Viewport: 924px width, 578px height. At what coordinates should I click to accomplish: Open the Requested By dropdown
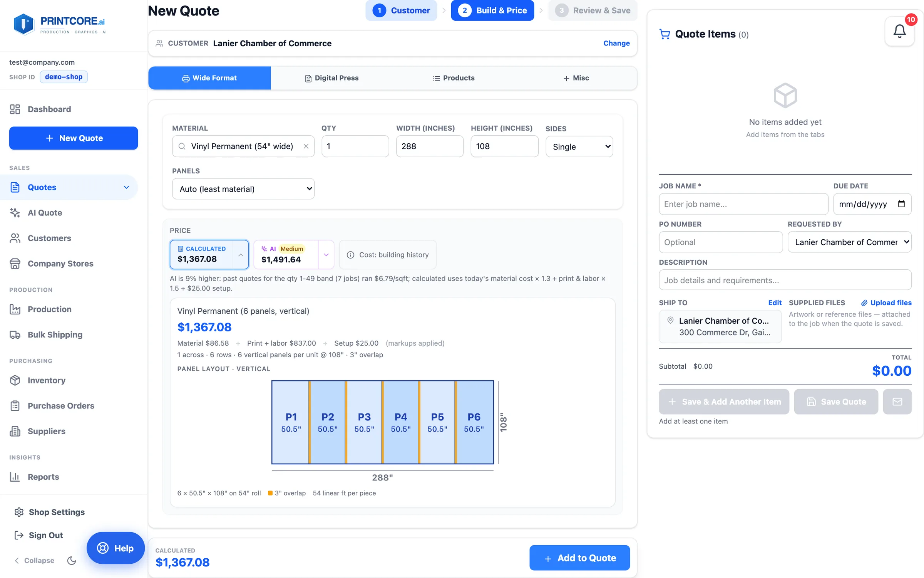point(849,242)
